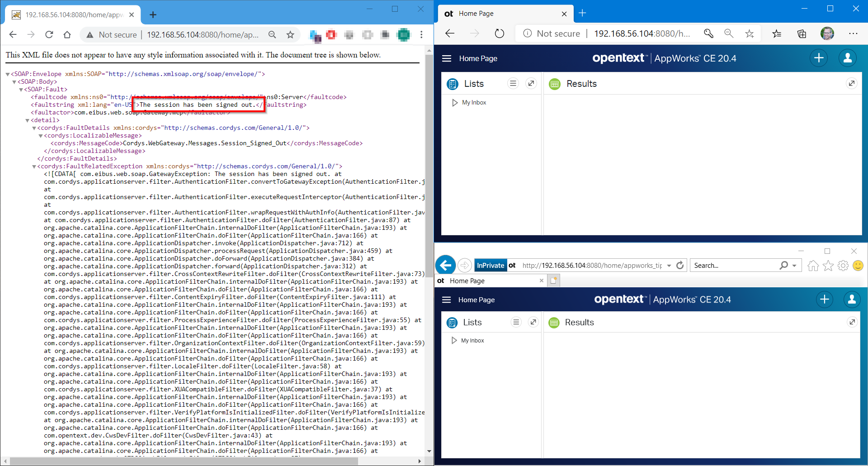
Task: Click the key password icon in Edge address bar
Action: point(708,33)
